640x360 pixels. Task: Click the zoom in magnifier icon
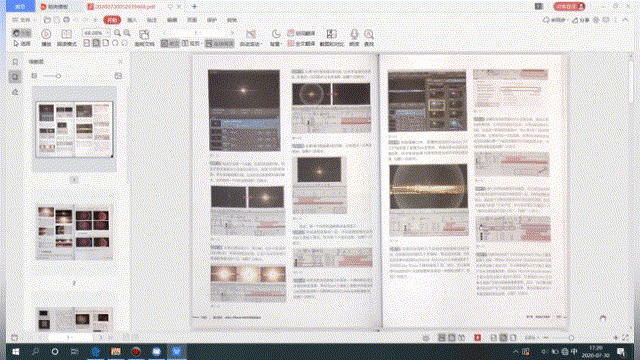coord(127,33)
